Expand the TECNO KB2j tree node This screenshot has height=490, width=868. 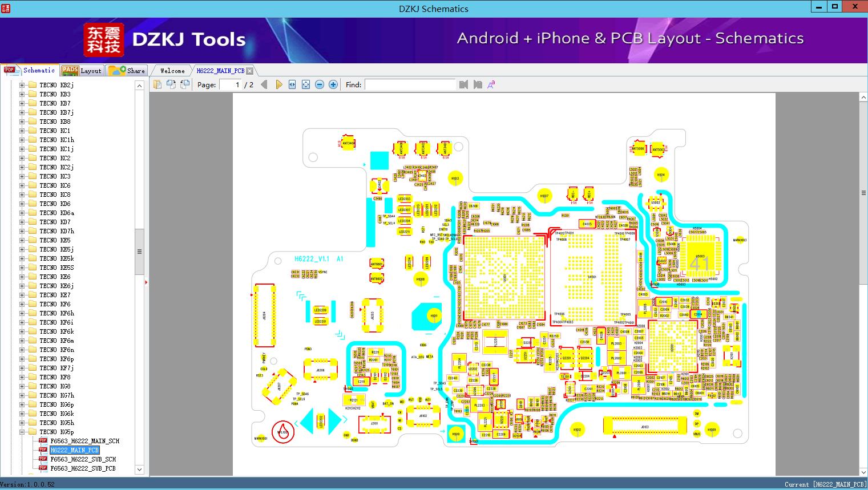pos(22,85)
